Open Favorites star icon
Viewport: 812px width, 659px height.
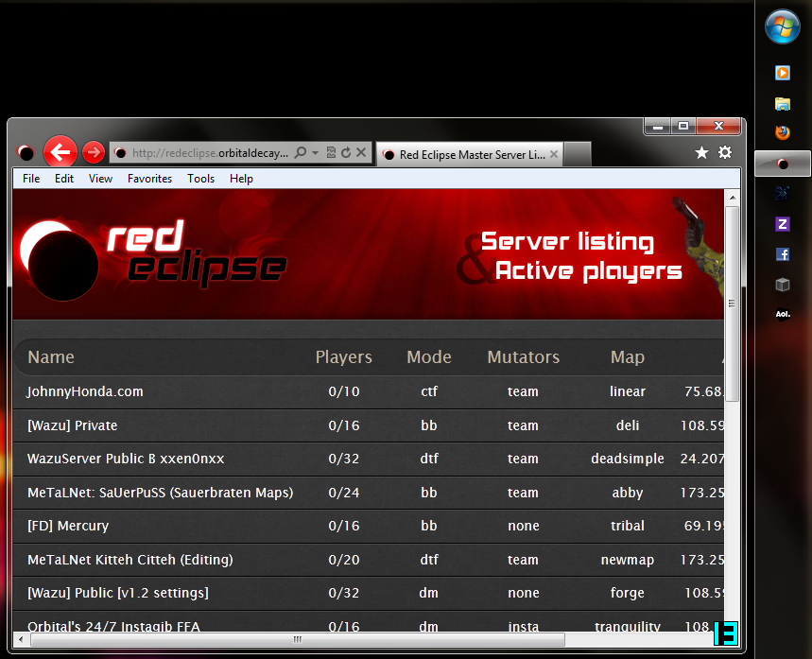[701, 152]
